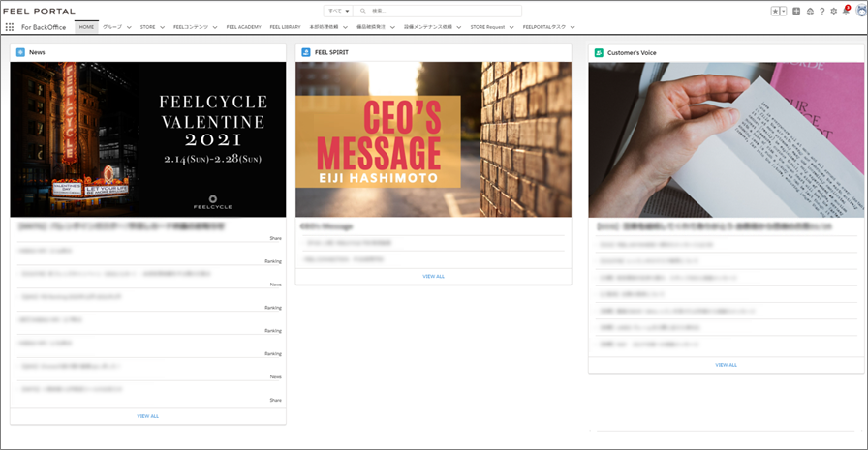The width and height of the screenshot is (868, 450).
Task: Expand the chevron left of 設備メンテナンス依頼
Action: [x=392, y=27]
